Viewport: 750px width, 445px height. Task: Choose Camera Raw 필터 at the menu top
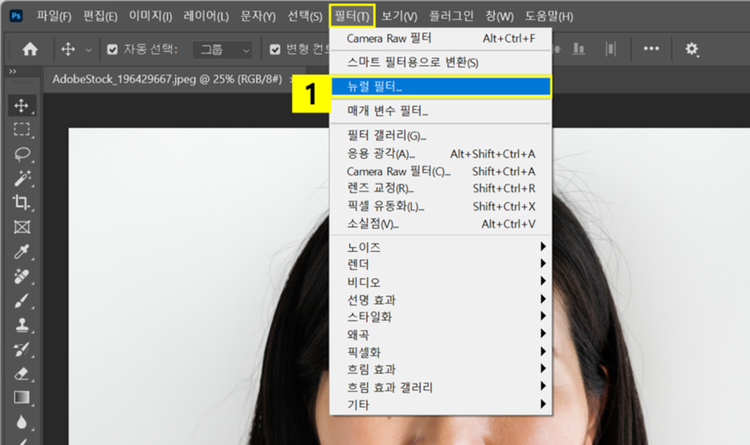(x=441, y=38)
